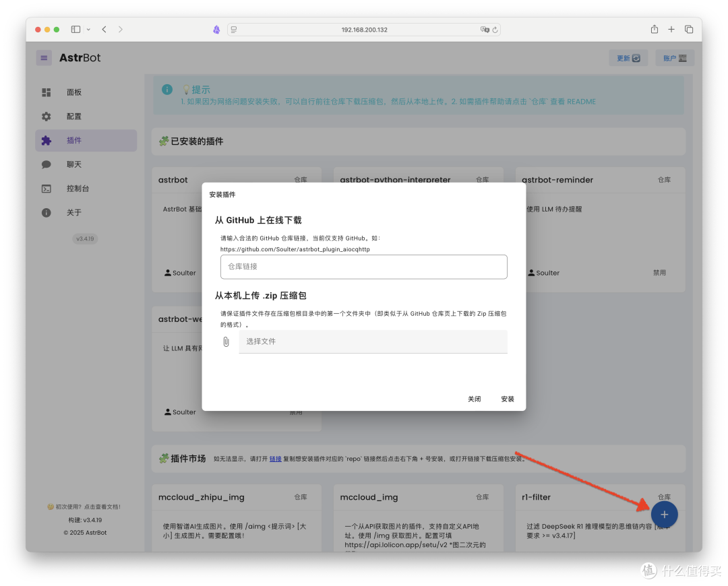Click the chat bubble icon beside 聊天
This screenshot has width=728, height=586.
point(47,165)
